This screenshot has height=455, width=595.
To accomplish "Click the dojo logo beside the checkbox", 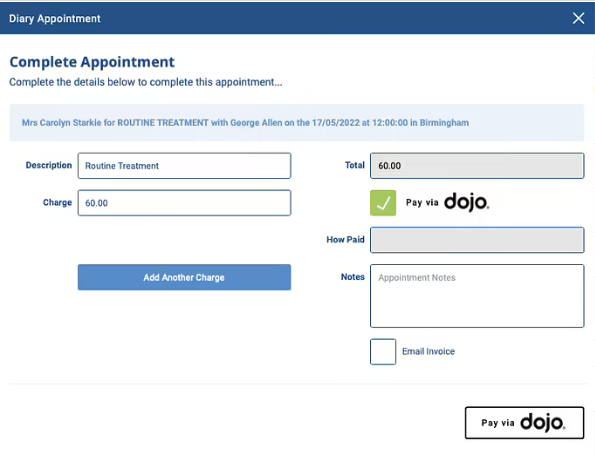I will click(467, 202).
